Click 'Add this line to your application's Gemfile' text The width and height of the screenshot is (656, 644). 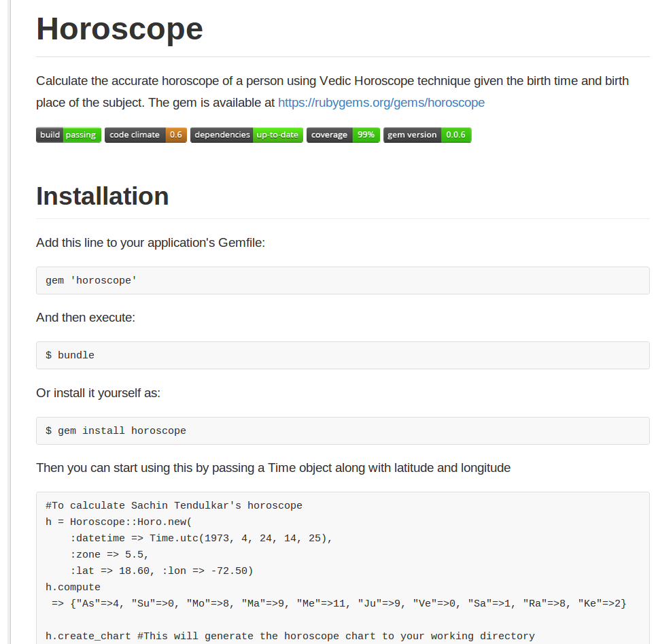click(150, 243)
